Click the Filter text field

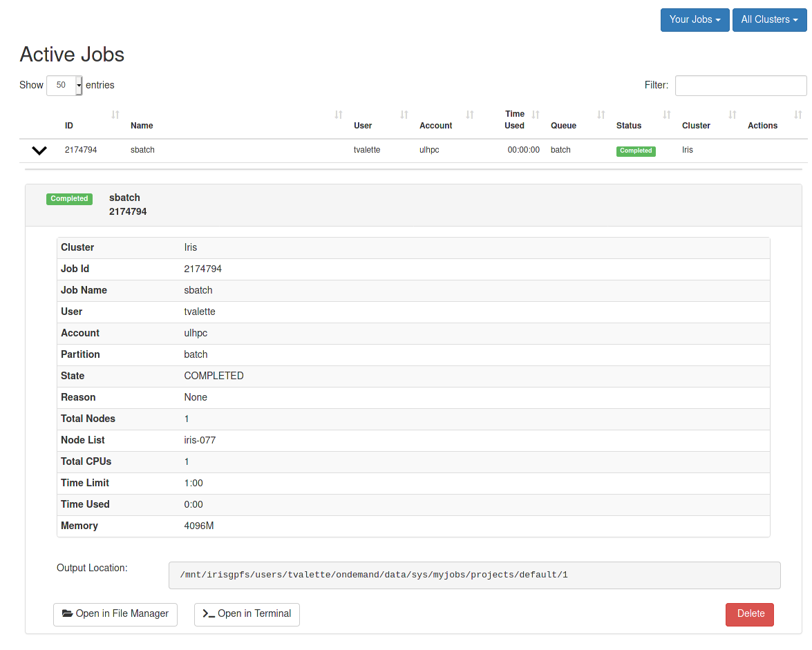tap(740, 86)
